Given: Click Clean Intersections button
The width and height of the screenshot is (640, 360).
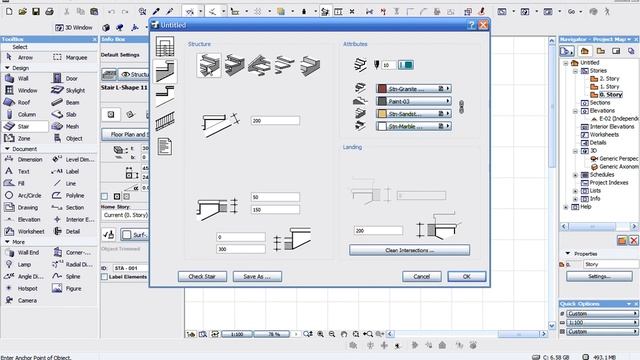Looking at the screenshot, I should point(409,250).
